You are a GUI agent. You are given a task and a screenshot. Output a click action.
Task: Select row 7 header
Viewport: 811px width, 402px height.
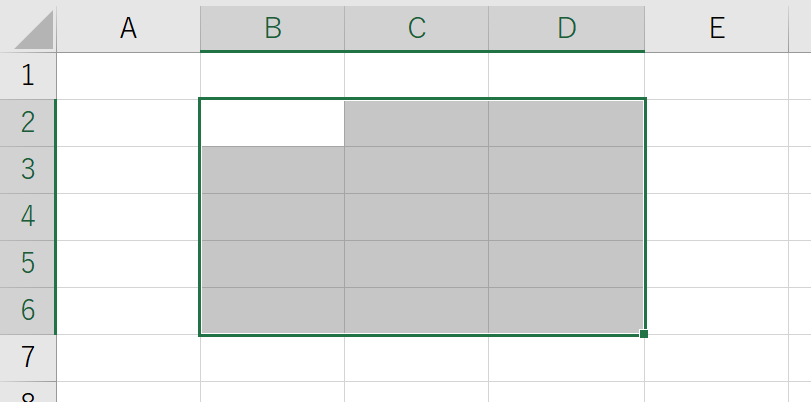(x=28, y=357)
